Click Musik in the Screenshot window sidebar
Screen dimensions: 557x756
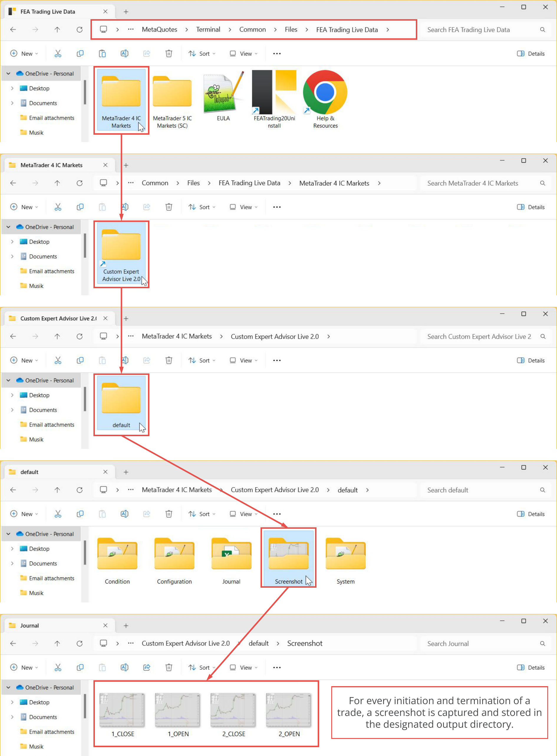coord(32,746)
